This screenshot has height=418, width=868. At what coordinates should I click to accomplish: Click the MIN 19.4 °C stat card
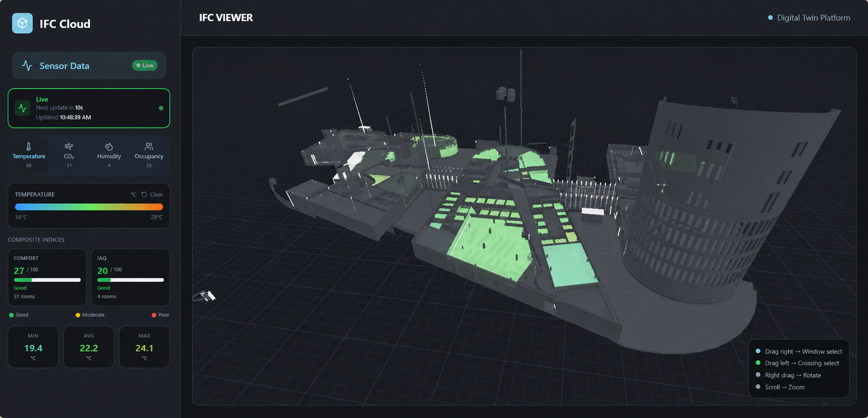pos(33,347)
